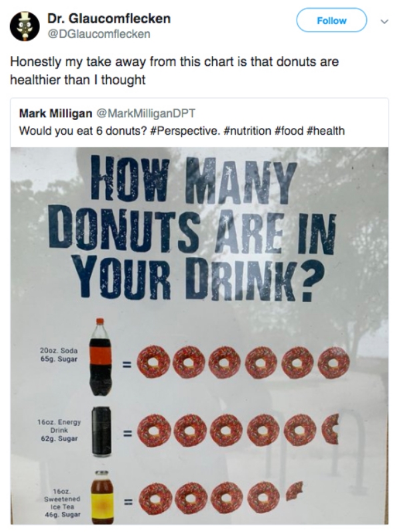Screen dimensions: 400x532
Task: Click the black energy drink can
Action: point(103,430)
